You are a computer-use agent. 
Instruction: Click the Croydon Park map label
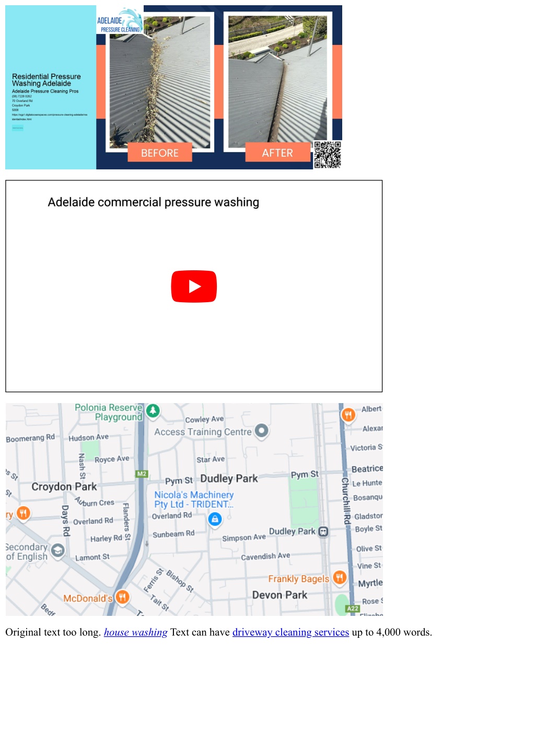pos(64,487)
